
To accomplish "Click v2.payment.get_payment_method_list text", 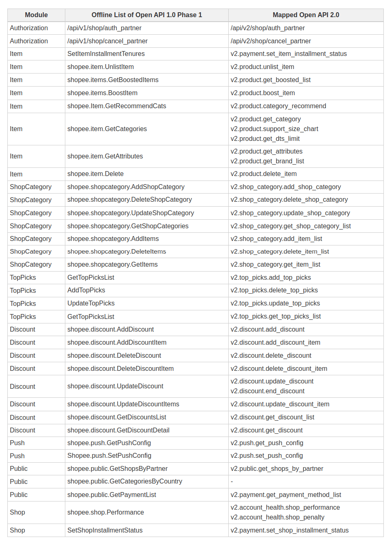I will (x=286, y=495).
